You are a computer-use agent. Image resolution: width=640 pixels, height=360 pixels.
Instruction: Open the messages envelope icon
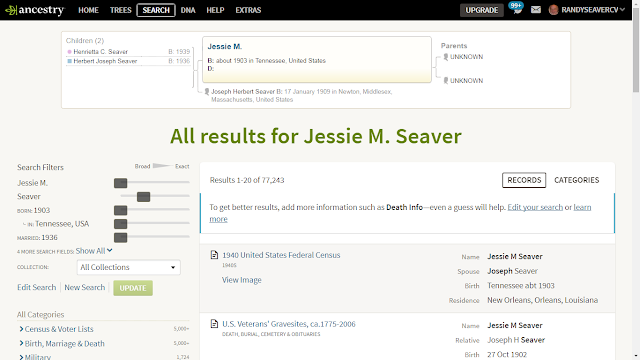536,10
